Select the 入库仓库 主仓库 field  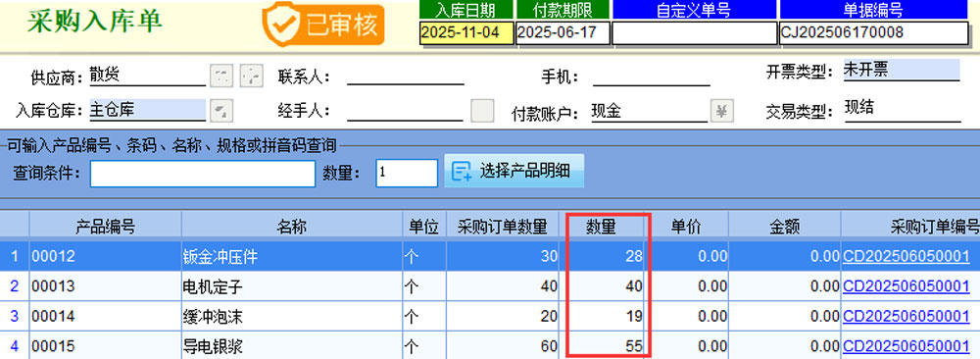click(x=148, y=111)
